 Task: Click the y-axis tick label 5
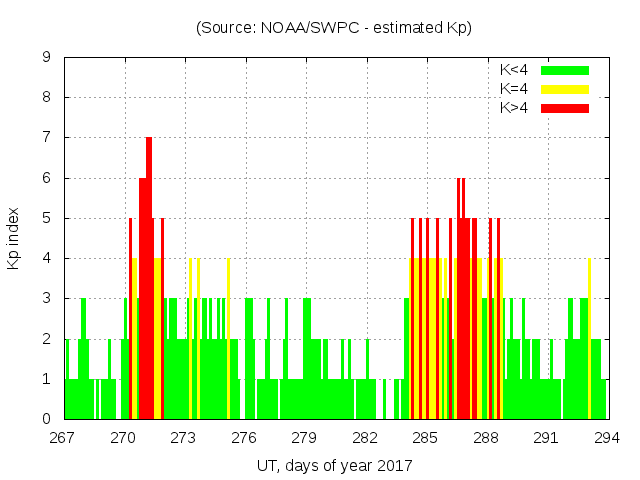click(47, 218)
